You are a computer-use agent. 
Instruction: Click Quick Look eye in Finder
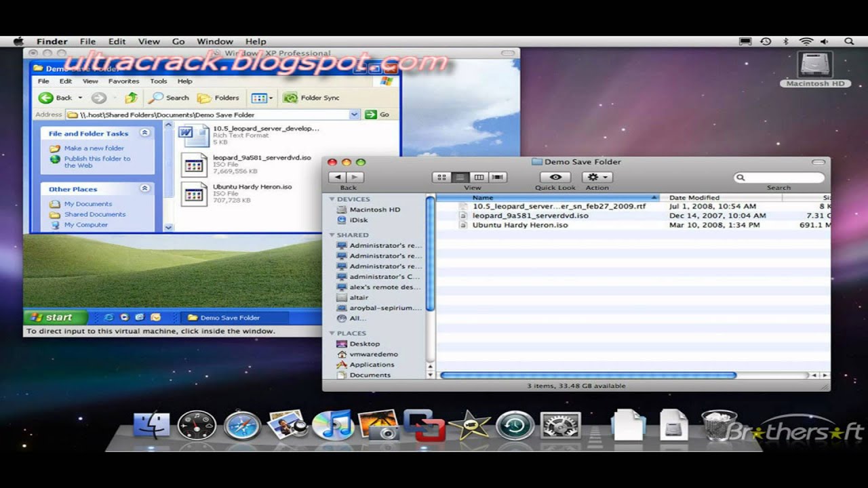555,178
